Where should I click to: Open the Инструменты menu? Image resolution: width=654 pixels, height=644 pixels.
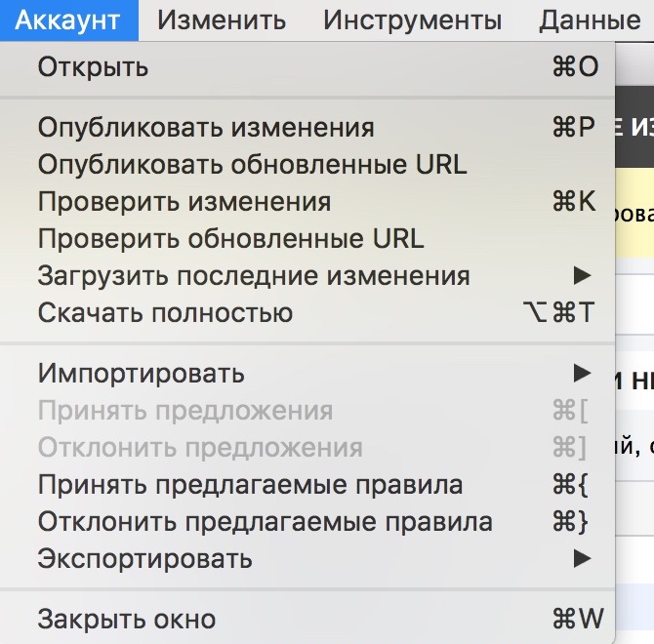pos(413,20)
